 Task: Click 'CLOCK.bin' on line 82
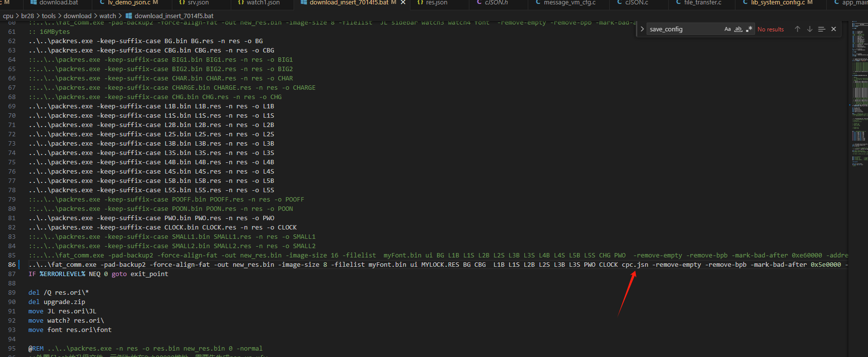(x=182, y=227)
